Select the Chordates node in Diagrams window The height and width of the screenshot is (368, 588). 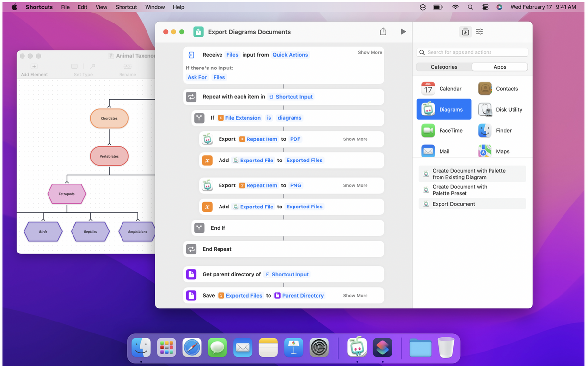109,118
